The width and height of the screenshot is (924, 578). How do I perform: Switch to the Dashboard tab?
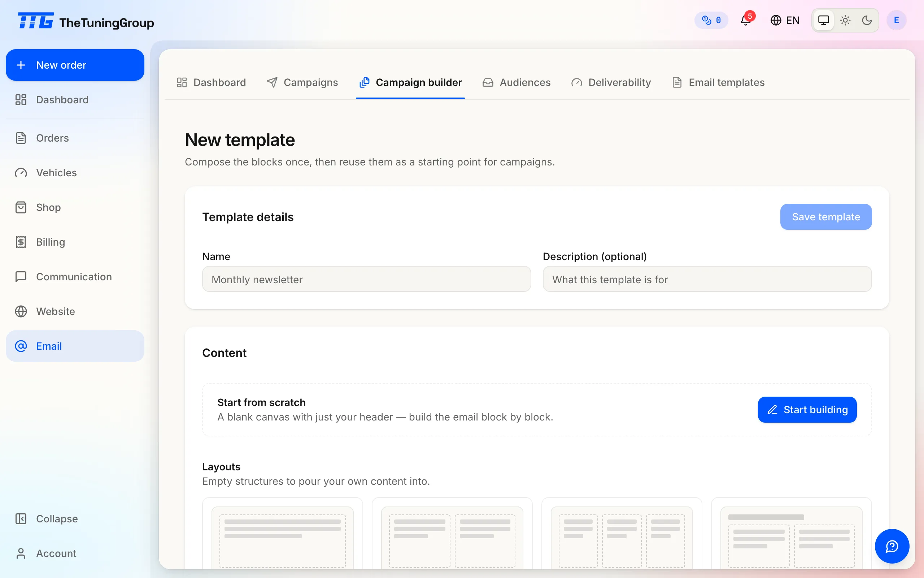click(x=211, y=82)
